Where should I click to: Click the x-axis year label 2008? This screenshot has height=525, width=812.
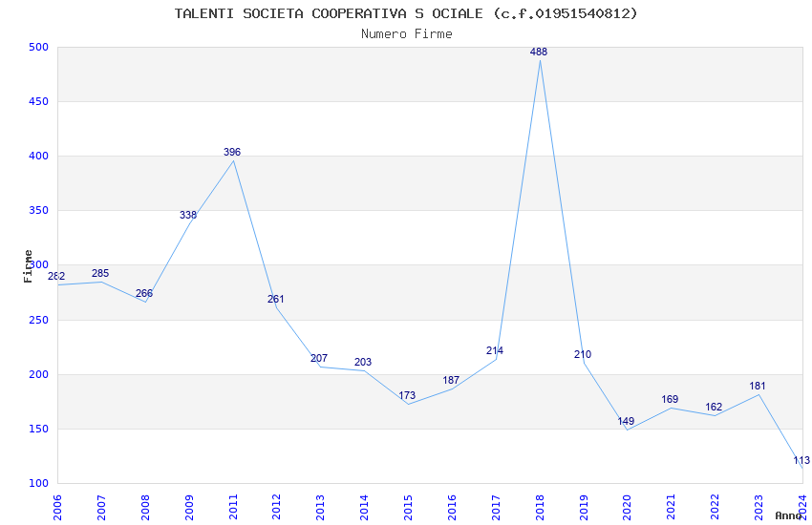click(145, 508)
